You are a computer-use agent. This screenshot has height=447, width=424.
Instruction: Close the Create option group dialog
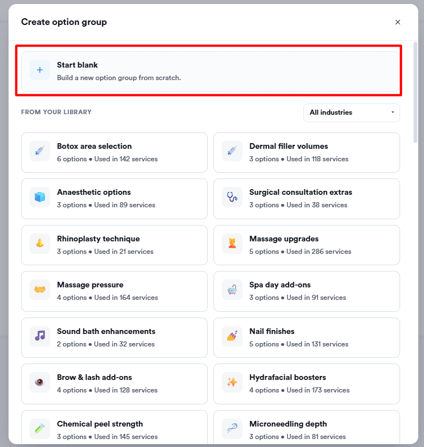[398, 22]
